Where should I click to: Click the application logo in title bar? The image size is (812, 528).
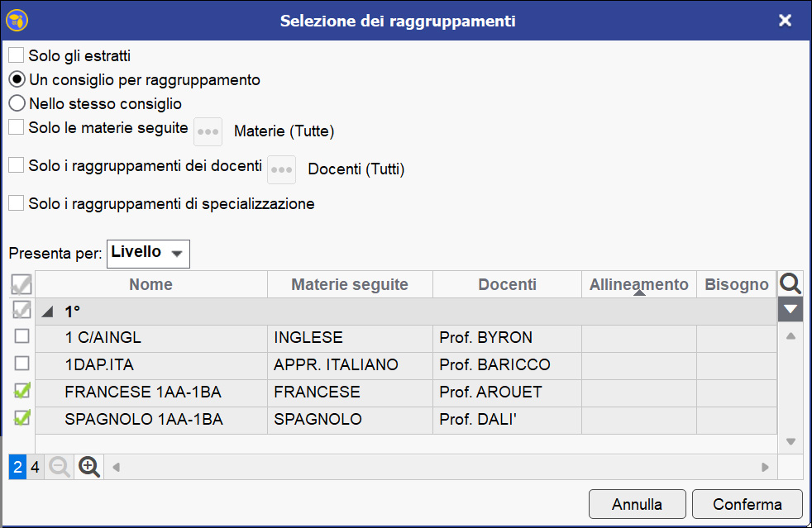point(17,21)
